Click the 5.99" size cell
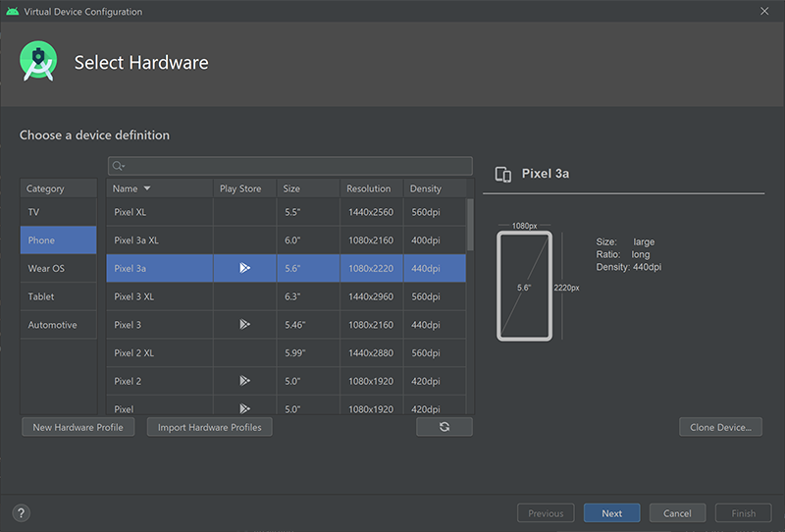 tap(308, 352)
